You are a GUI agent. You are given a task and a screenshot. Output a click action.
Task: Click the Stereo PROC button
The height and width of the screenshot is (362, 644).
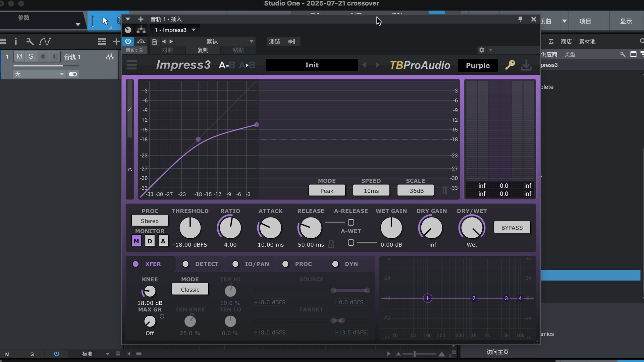click(150, 221)
